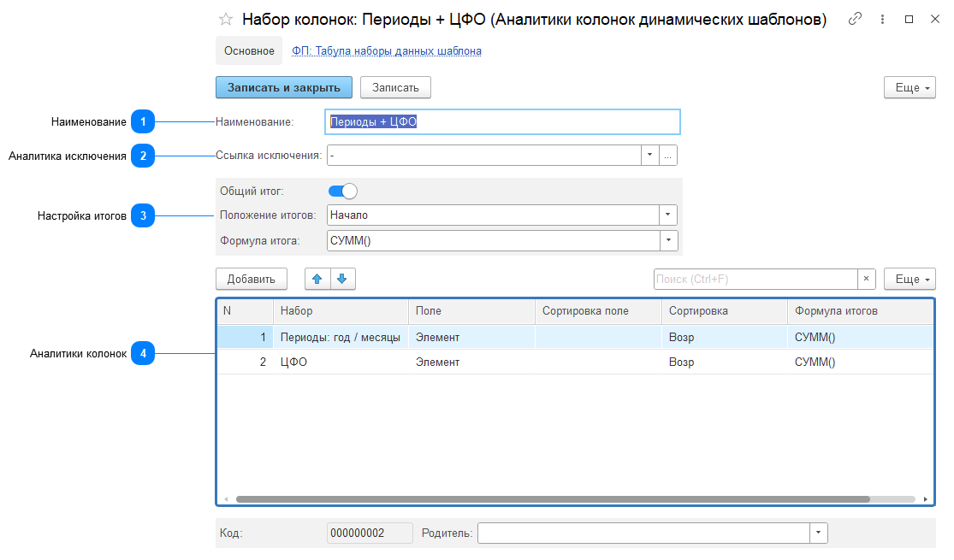Open the Родитель dropdown arrow
The height and width of the screenshot is (560, 954).
tap(818, 533)
